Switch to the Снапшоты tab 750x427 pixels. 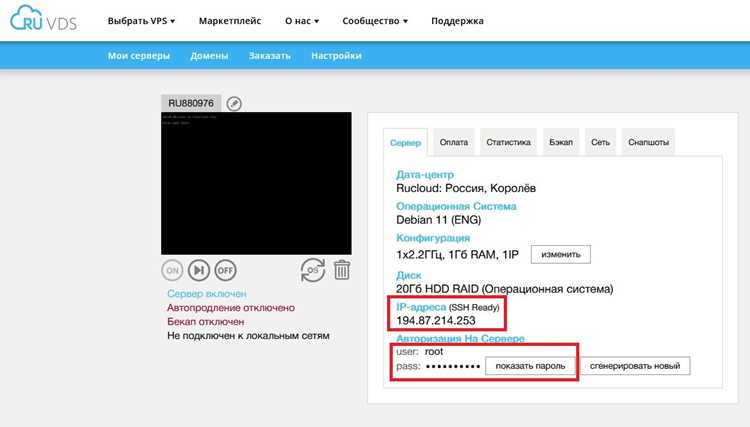click(x=648, y=142)
